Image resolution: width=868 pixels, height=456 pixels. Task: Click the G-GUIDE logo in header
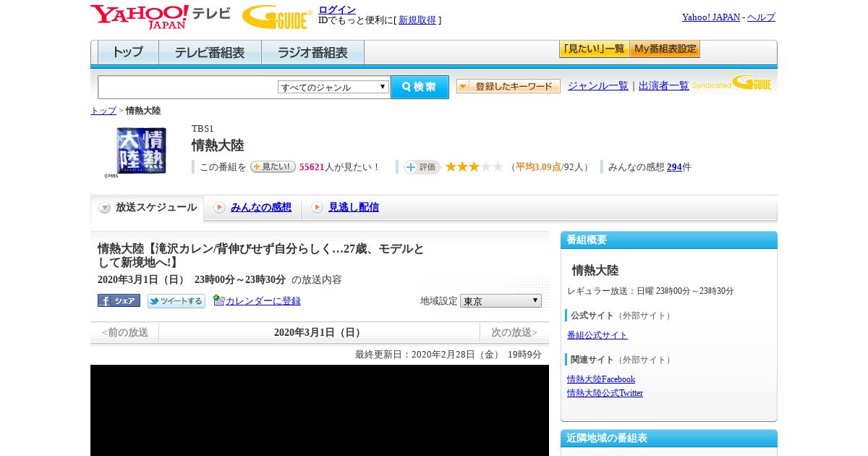tap(277, 17)
